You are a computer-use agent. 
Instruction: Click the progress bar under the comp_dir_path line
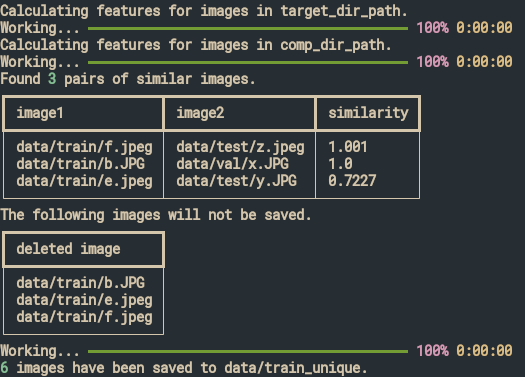coord(248,63)
